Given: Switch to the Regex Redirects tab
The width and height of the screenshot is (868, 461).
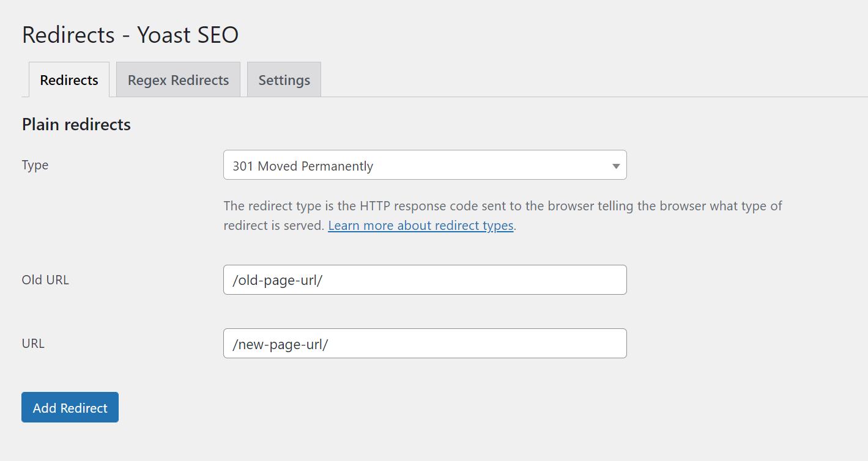Looking at the screenshot, I should coord(177,79).
